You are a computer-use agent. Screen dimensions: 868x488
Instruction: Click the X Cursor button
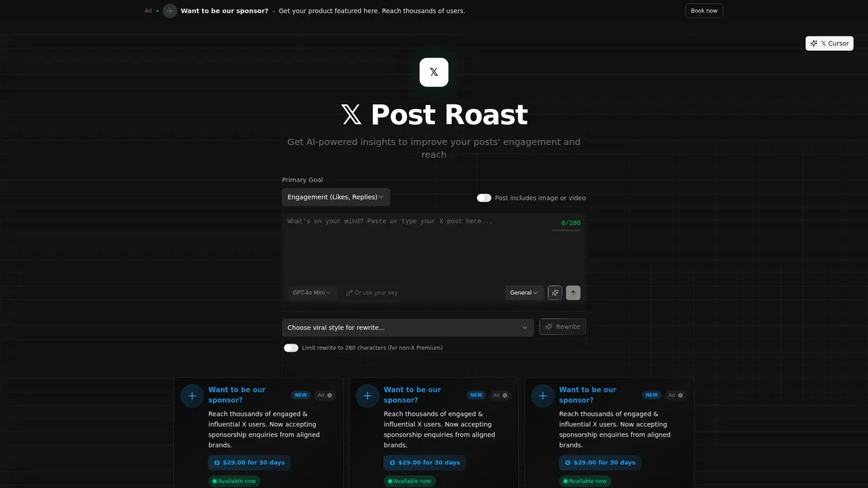tap(829, 43)
